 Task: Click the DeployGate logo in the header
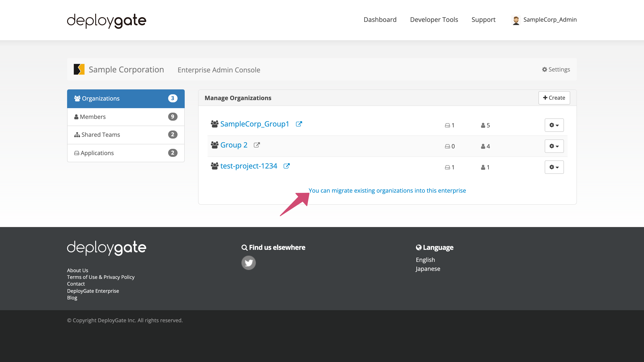[106, 21]
